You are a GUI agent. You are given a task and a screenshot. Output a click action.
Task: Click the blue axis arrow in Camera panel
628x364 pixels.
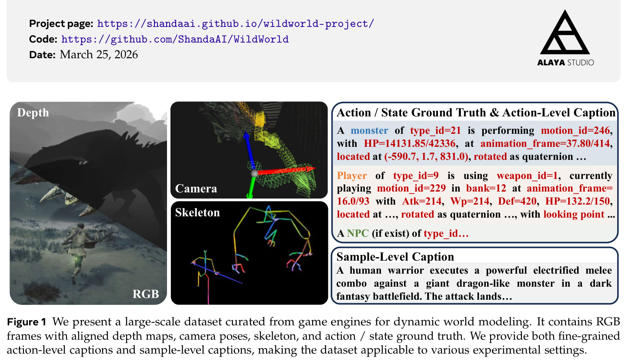pos(248,150)
